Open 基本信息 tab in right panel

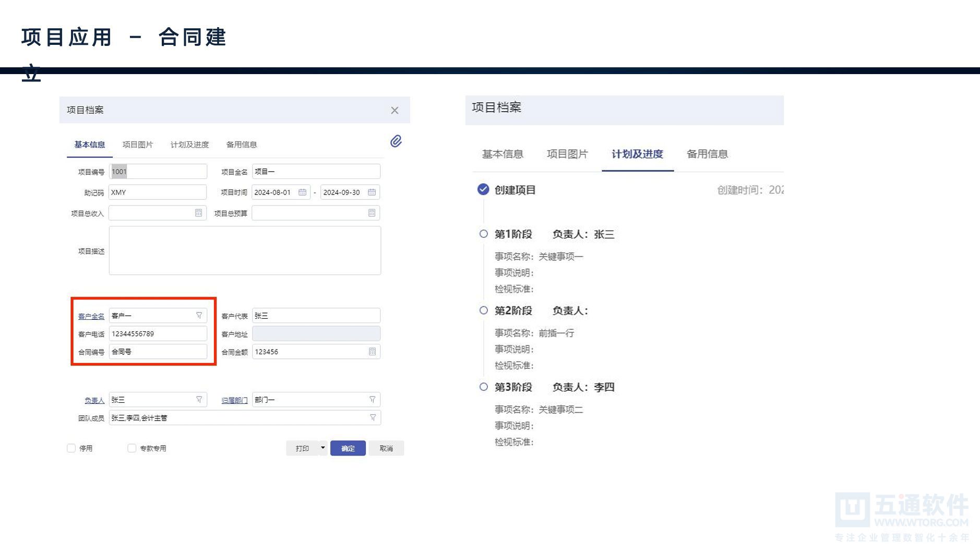point(503,154)
